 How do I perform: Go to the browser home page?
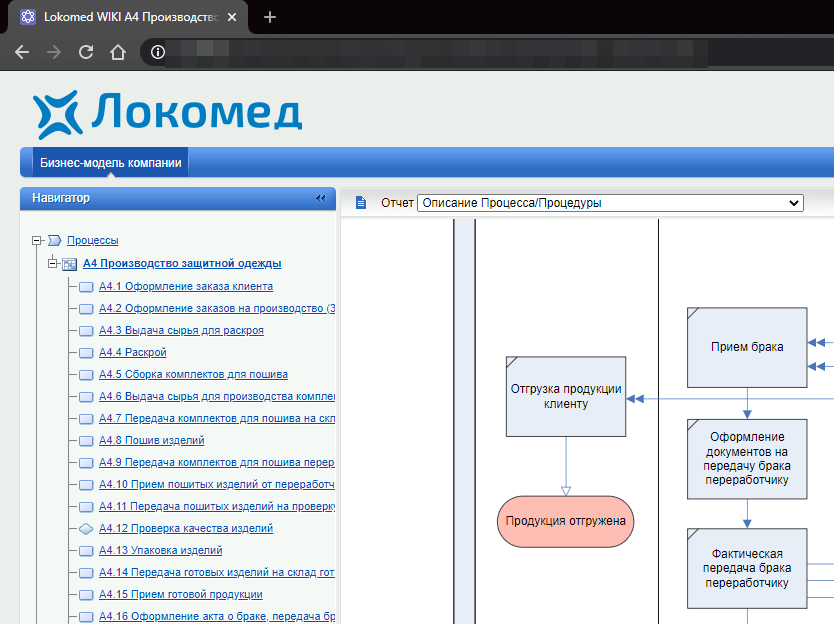click(118, 52)
